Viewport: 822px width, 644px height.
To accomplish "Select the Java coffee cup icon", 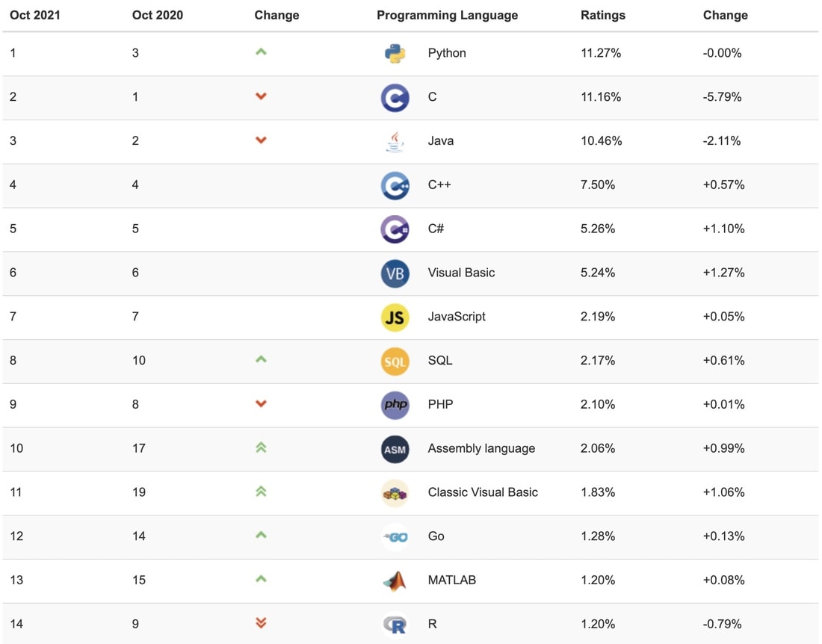I will (395, 141).
